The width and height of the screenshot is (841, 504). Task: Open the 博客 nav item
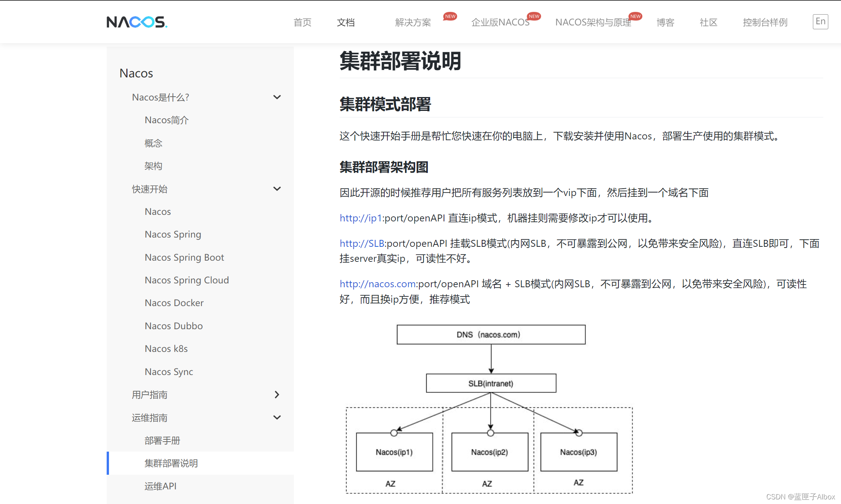[x=665, y=22]
